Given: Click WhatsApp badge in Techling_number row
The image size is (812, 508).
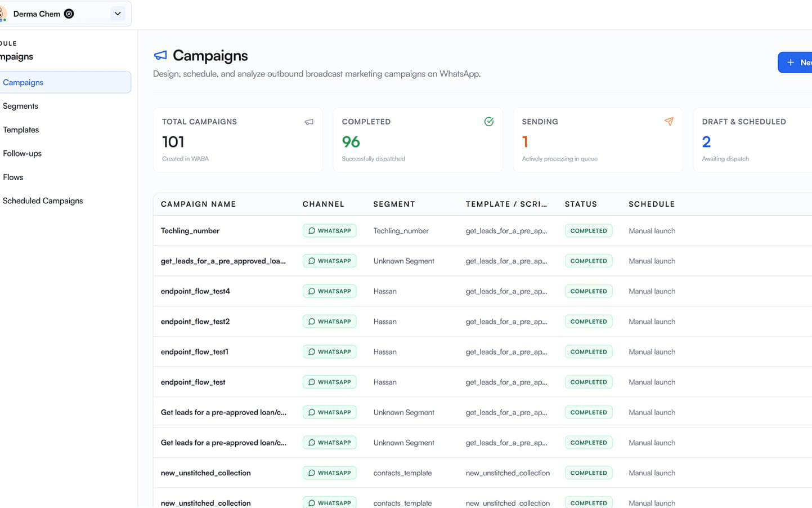Looking at the screenshot, I should 329,231.
